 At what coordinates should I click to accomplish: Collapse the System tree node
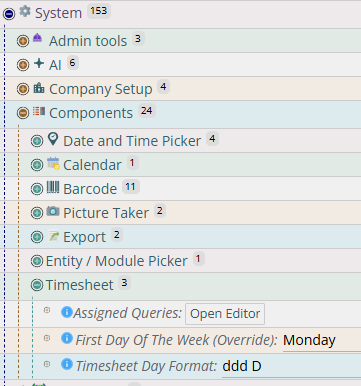[9, 14]
